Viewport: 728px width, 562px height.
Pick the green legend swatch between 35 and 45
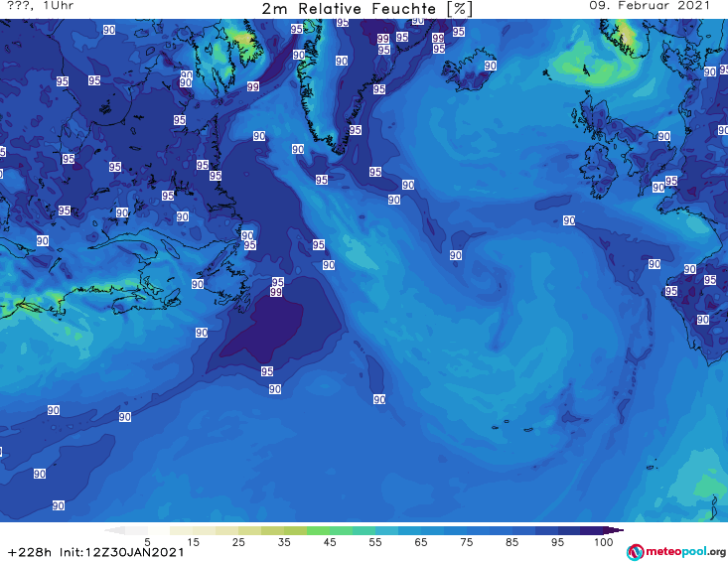coord(318,530)
